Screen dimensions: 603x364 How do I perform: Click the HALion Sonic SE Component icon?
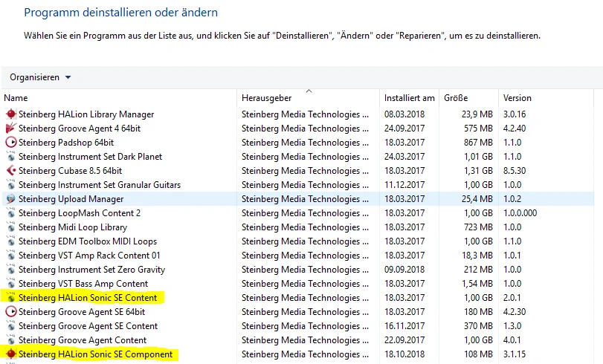click(11, 354)
